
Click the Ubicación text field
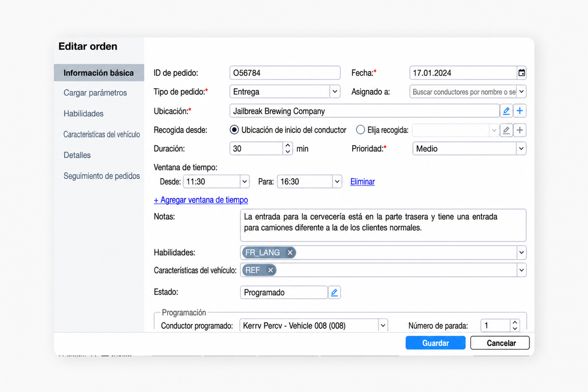click(x=364, y=111)
